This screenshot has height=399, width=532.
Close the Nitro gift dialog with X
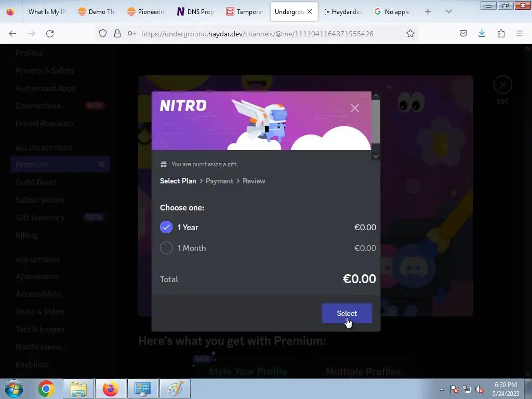pyautogui.click(x=354, y=108)
